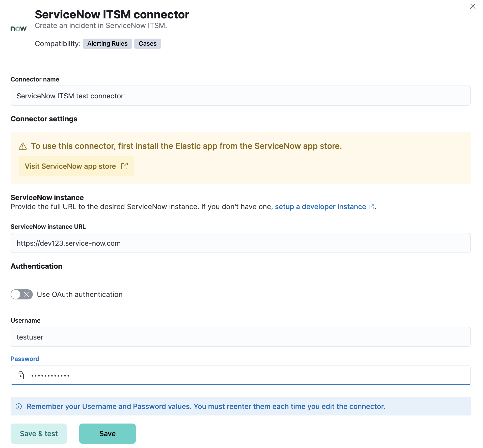The width and height of the screenshot is (483, 448).
Task: Click the warning triangle in the install banner
Action: tap(23, 146)
